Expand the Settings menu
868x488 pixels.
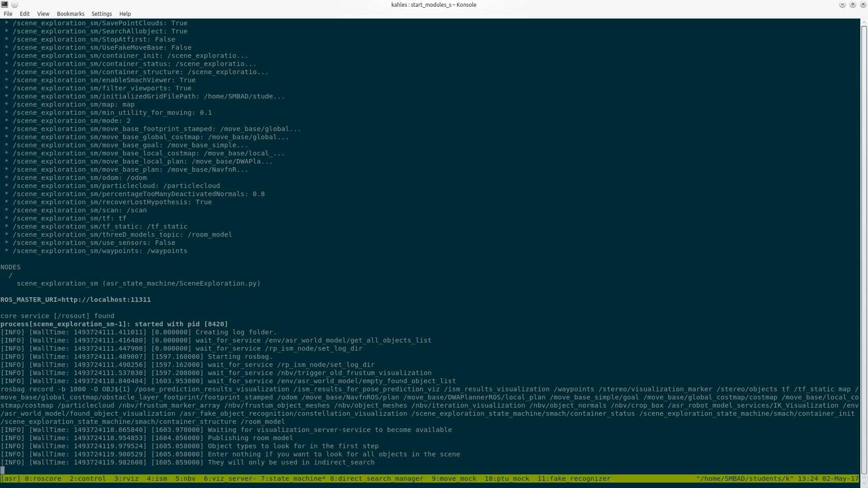click(x=102, y=14)
